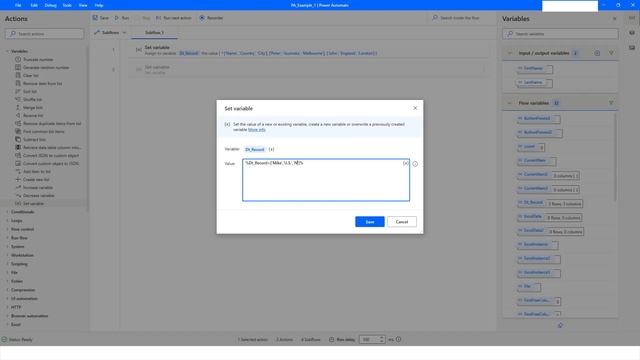The image size is (640, 360).
Task: Select Convert JSON to custom object action
Action: click(x=51, y=156)
